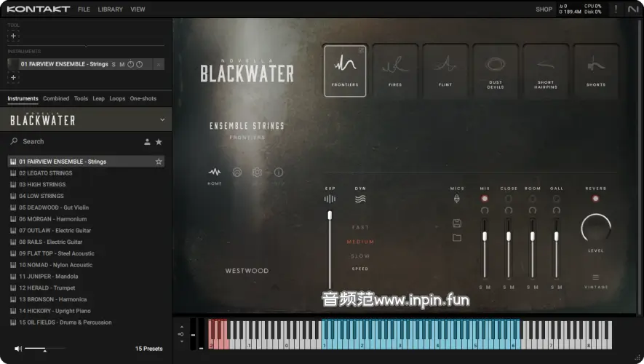This screenshot has height=364, width=644.
Task: Load mic mix with the folder icon
Action: (457, 237)
